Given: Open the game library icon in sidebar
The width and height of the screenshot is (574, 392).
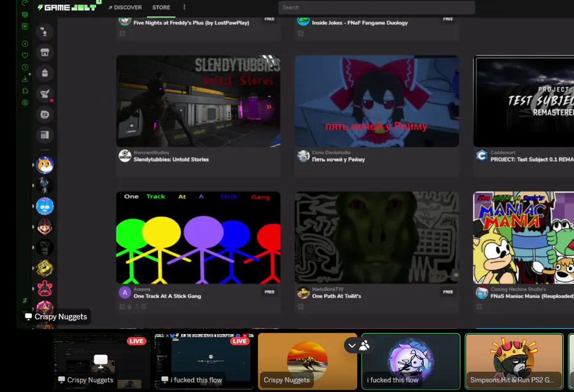Looking at the screenshot, I should 45,135.
